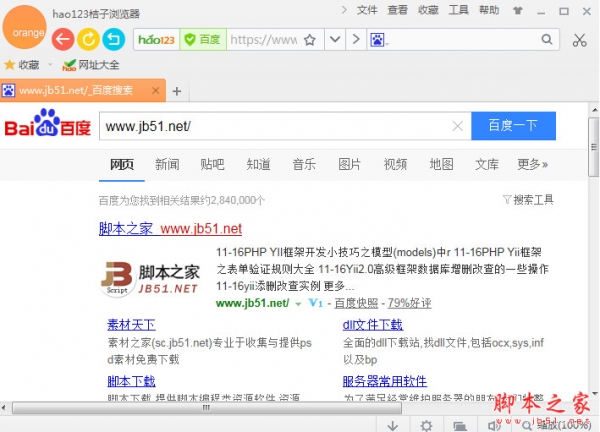The width and height of the screenshot is (600, 432).
Task: Open address history dropdown arrow
Action: point(335,39)
